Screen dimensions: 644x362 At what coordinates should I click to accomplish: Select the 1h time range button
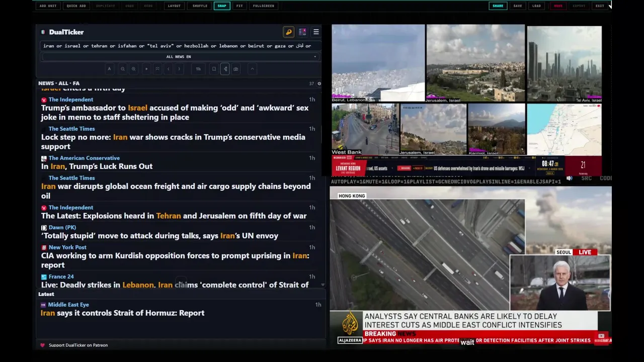(x=198, y=69)
